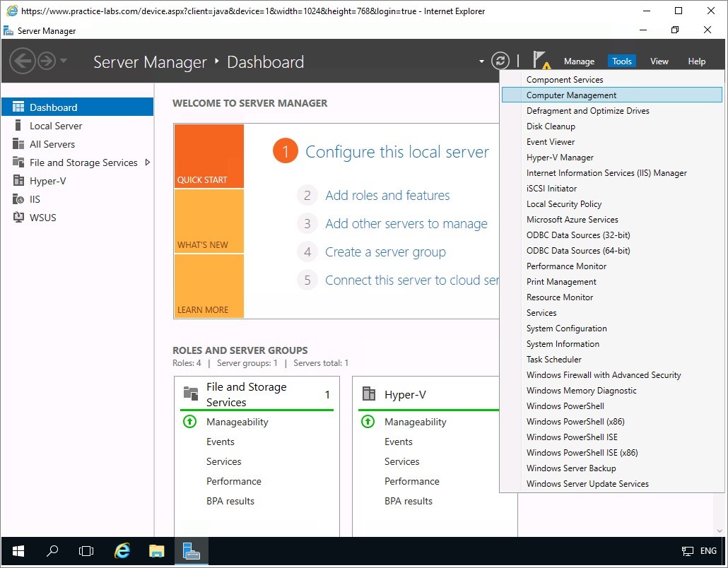The height and width of the screenshot is (568, 728).
Task: Expand File and Storage Services arrow
Action: point(147,162)
